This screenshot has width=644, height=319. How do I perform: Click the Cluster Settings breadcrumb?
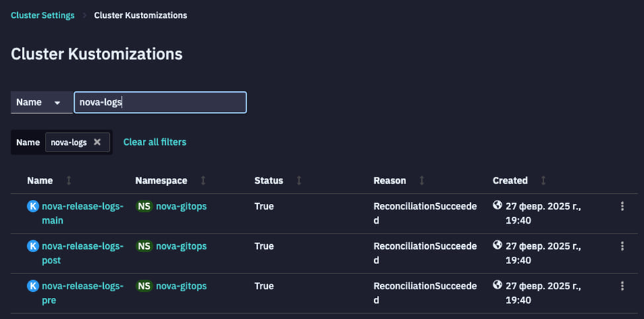tap(43, 16)
